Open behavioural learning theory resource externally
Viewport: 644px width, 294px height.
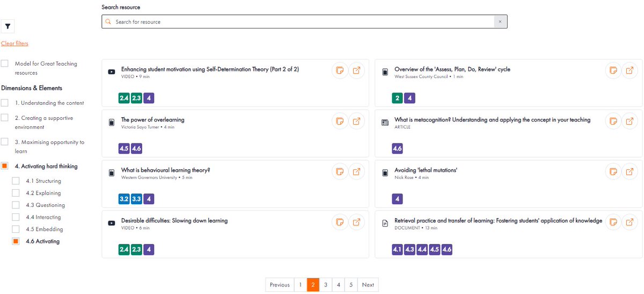[356, 172]
